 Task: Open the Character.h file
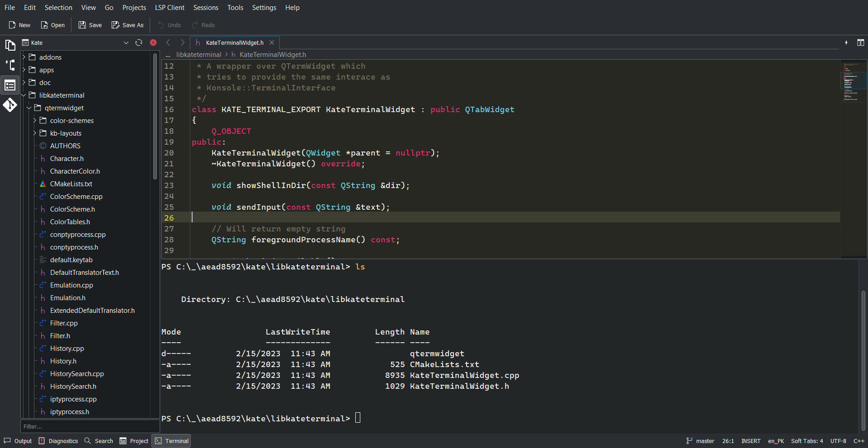tap(66, 158)
